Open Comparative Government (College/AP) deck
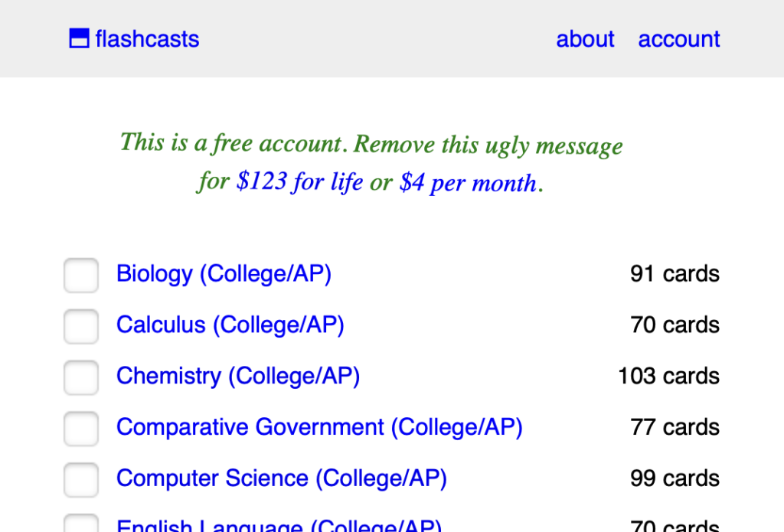This screenshot has height=532, width=784. pyautogui.click(x=318, y=427)
